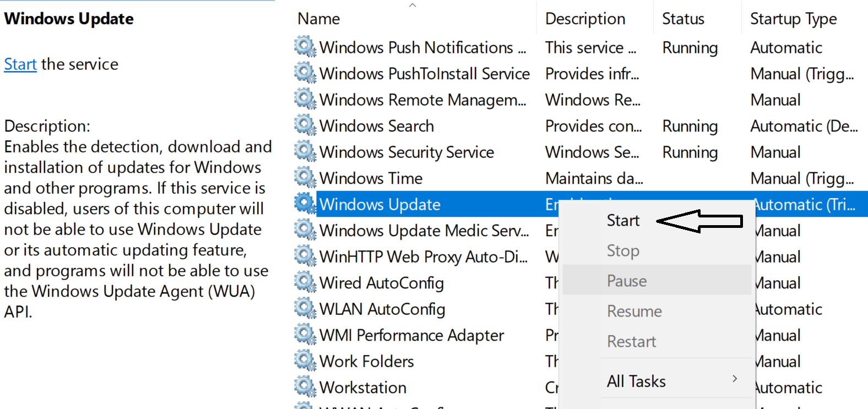This screenshot has height=409, width=868.
Task: Select the Windows PushToInstall Service row
Action: coord(581,73)
